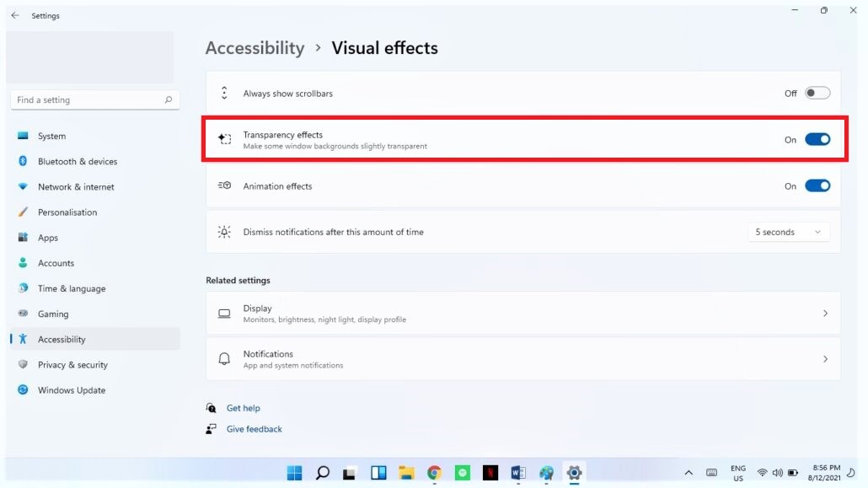This screenshot has height=488, width=868.
Task: Click the Notifications bell icon
Action: coord(224,358)
